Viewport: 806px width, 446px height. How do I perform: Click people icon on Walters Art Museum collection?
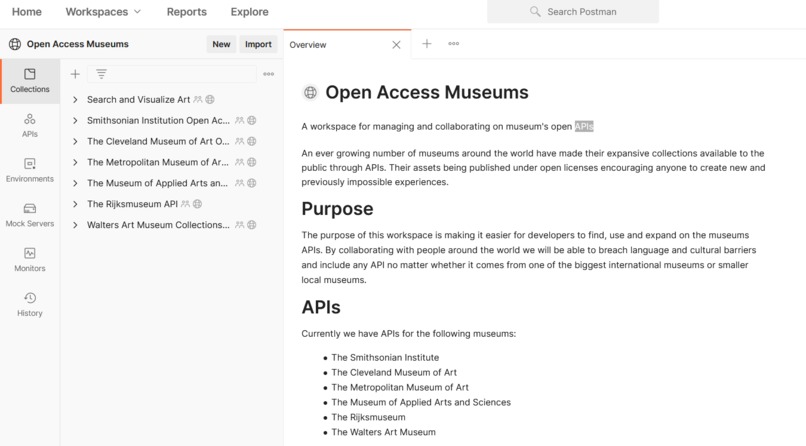point(240,225)
